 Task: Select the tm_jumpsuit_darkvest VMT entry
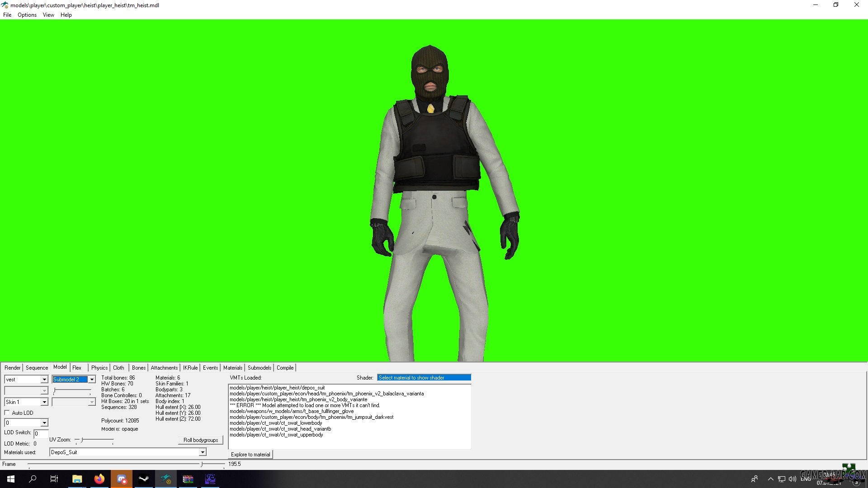pos(311,417)
